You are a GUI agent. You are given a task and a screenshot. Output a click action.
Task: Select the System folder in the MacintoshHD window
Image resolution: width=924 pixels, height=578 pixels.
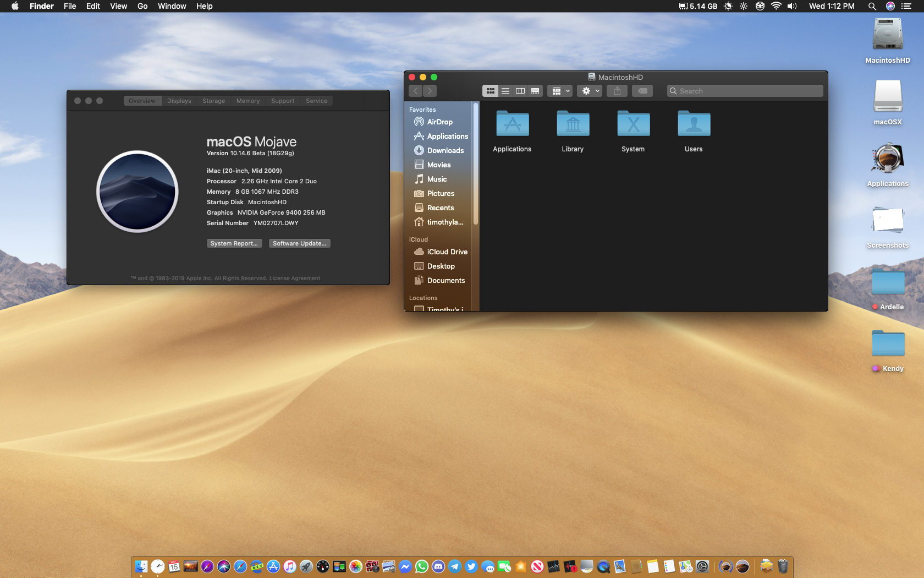click(x=633, y=132)
